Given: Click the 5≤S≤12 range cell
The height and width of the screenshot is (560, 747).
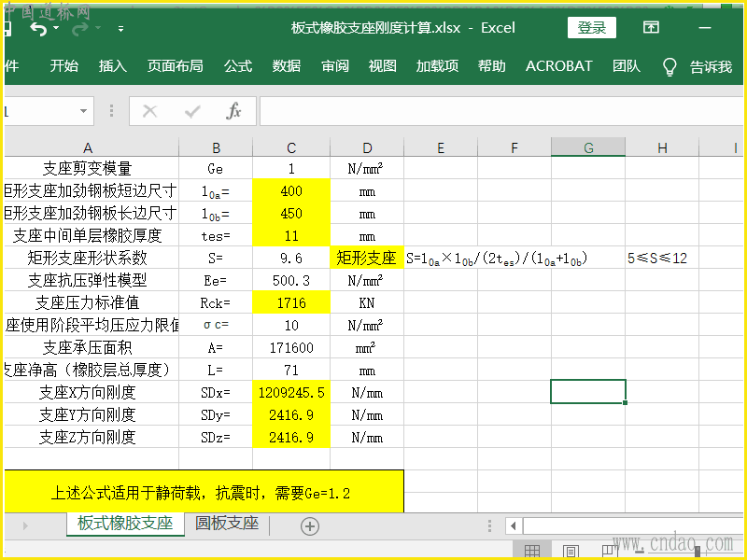Looking at the screenshot, I should coord(662,259).
